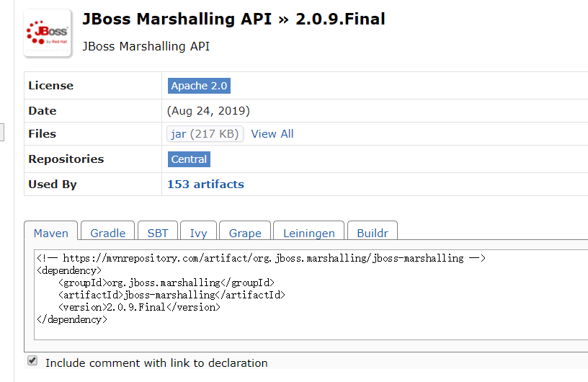The image size is (588, 382).
Task: Open the Ivy tab
Action: [198, 233]
